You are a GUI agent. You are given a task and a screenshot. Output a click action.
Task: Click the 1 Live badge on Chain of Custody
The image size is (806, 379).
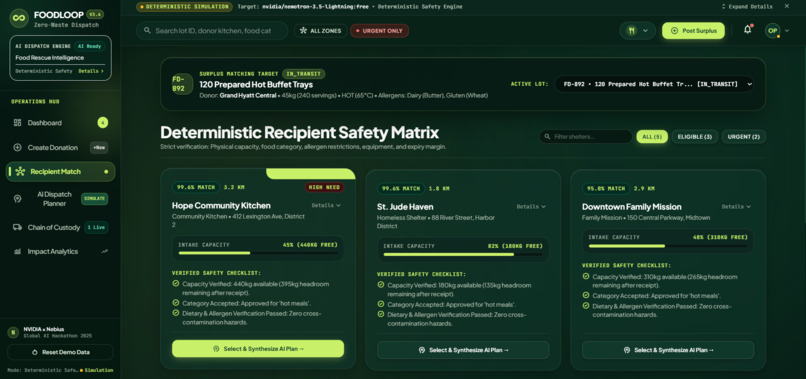[96, 227]
